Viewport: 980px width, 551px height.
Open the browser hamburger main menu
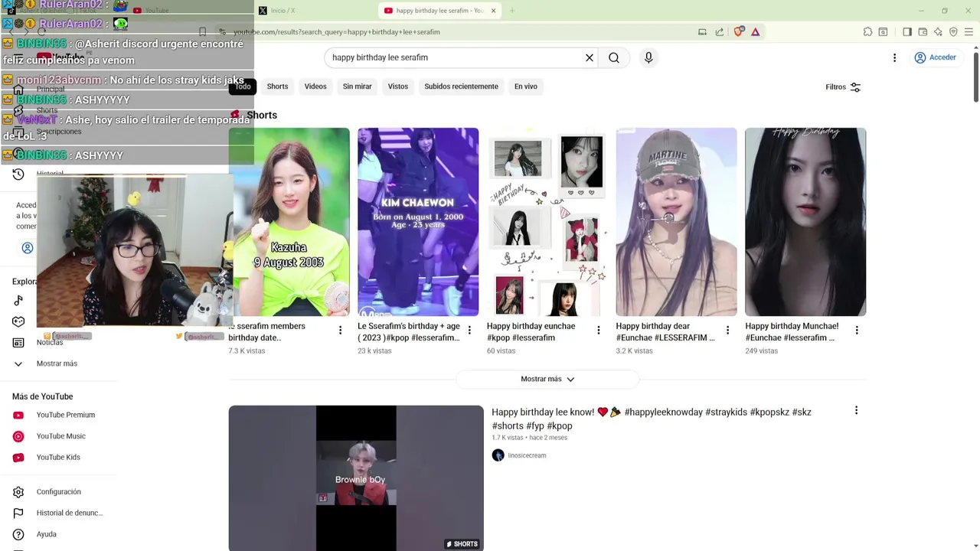coord(969,32)
